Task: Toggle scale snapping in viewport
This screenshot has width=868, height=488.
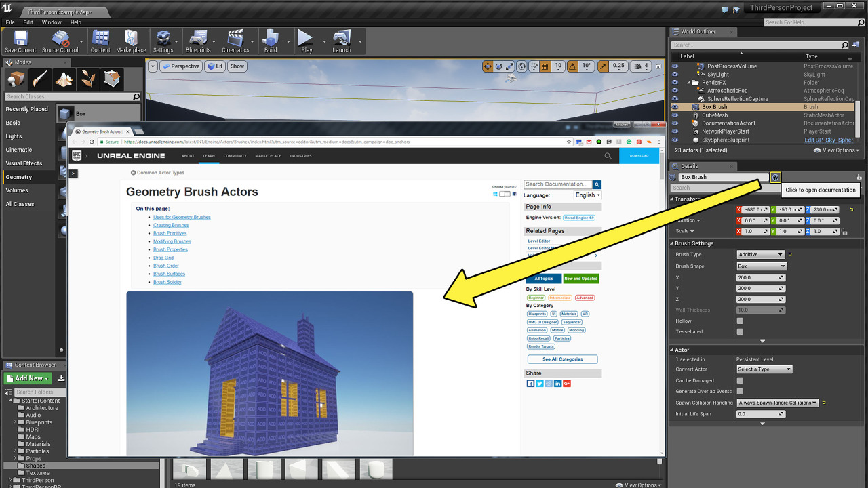Action: 603,66
